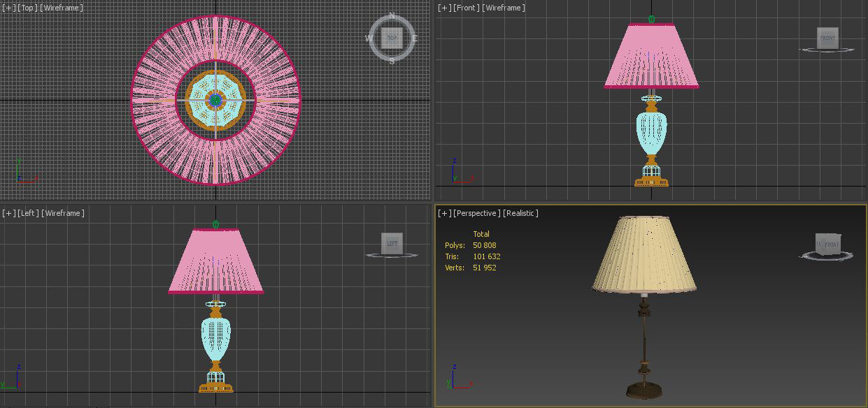Click the FRONT ViewCube in the Front viewport
Viewport: 868px width, 408px height.
pos(827,38)
